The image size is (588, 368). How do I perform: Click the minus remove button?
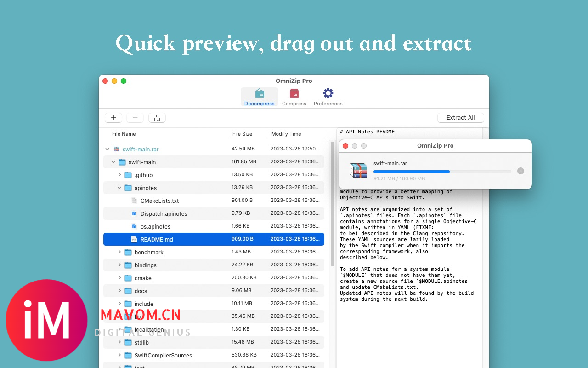coord(135,118)
